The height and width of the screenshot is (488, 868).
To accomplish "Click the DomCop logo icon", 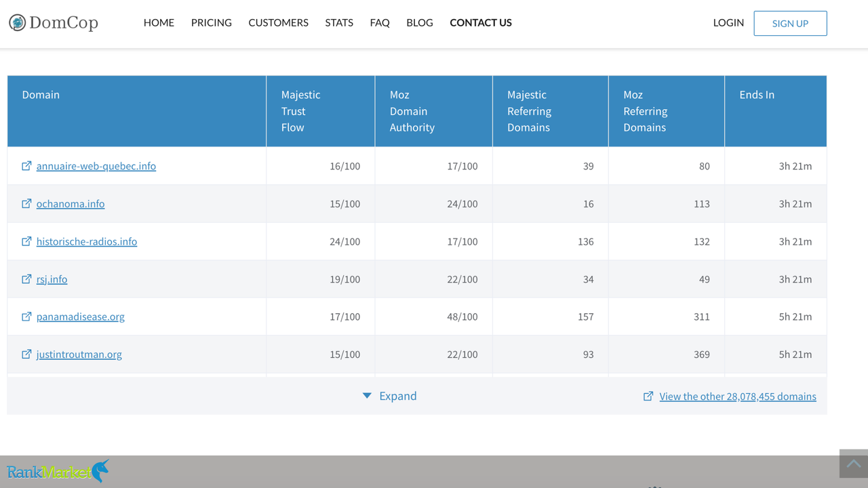I will pos(17,22).
